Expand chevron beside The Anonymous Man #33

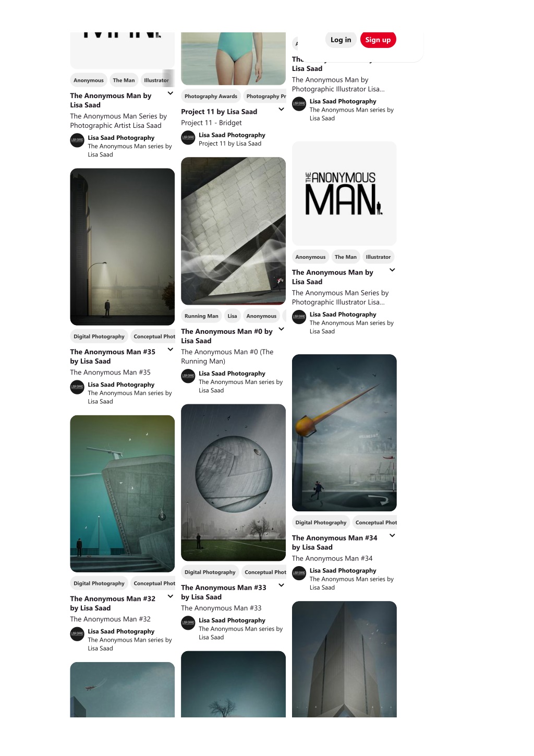281,585
